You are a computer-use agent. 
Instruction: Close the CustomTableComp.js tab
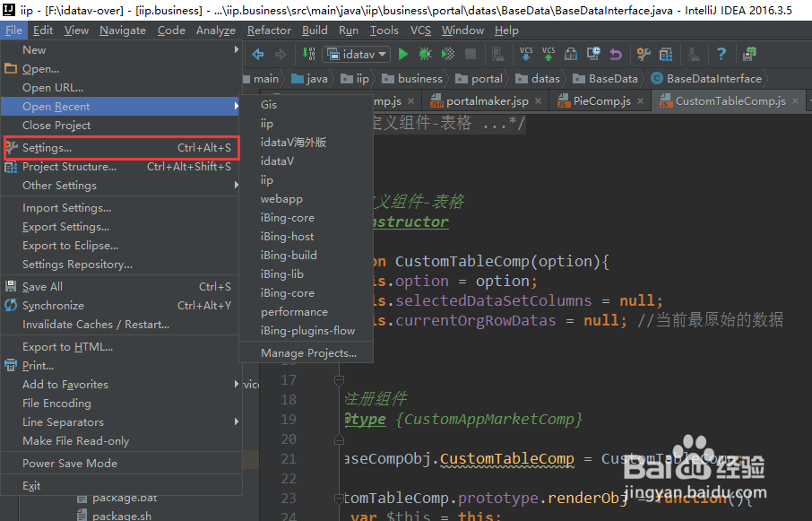click(x=796, y=101)
